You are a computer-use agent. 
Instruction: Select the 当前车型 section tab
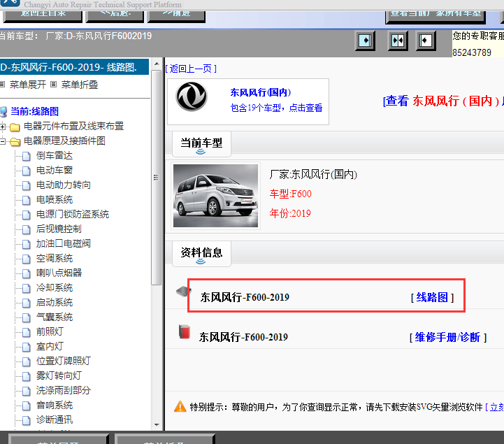coord(201,144)
